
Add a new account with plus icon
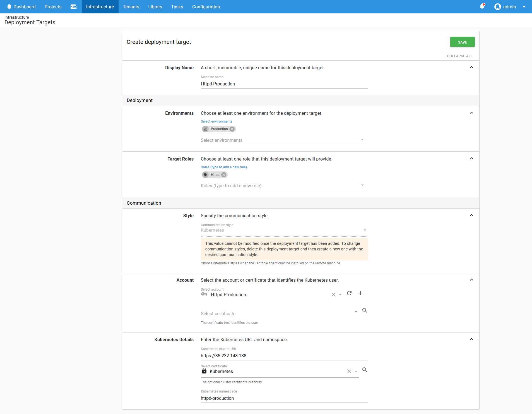(x=360, y=293)
